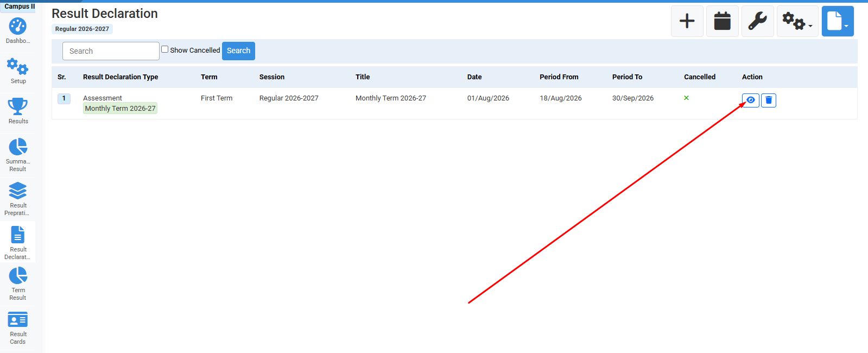The height and width of the screenshot is (353, 868).
Task: Click the date 01/Aug/2026
Action: pyautogui.click(x=488, y=98)
